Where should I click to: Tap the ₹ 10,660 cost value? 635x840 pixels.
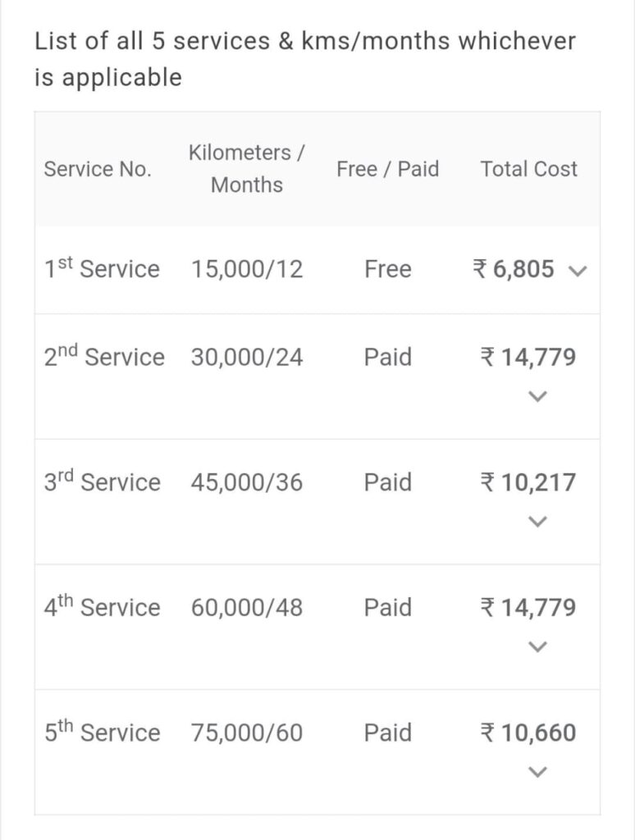(528, 733)
